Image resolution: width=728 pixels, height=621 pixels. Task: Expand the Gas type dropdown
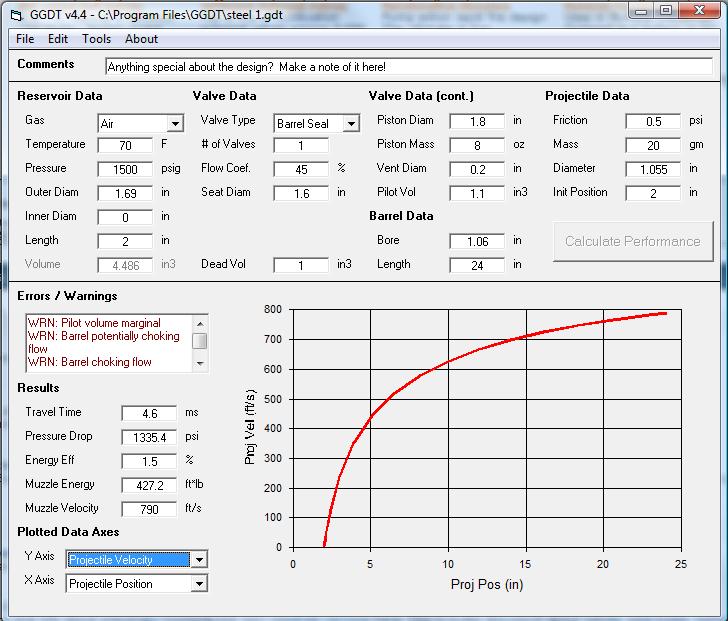coord(176,124)
